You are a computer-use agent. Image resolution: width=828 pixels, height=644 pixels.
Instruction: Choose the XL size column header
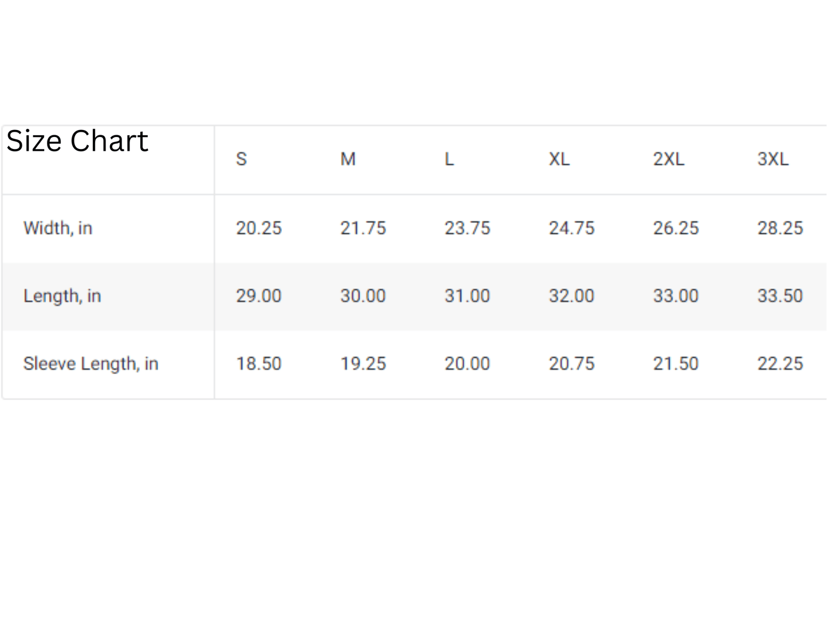[559, 159]
